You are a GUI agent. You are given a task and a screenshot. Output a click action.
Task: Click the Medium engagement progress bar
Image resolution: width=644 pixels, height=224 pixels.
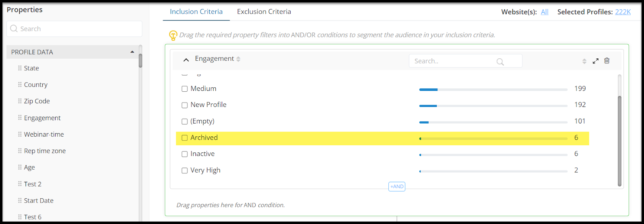point(493,89)
